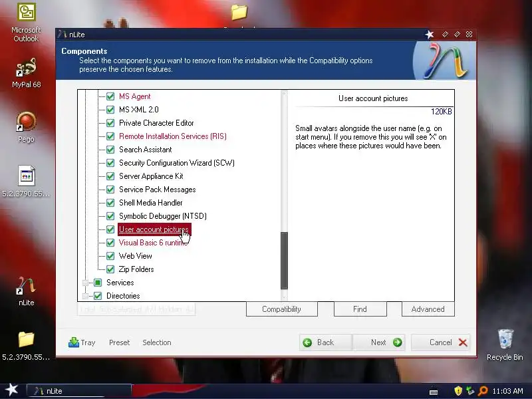Click the tree list scrollbar thumb
Screen dimensions: 532x399
[x=285, y=260]
